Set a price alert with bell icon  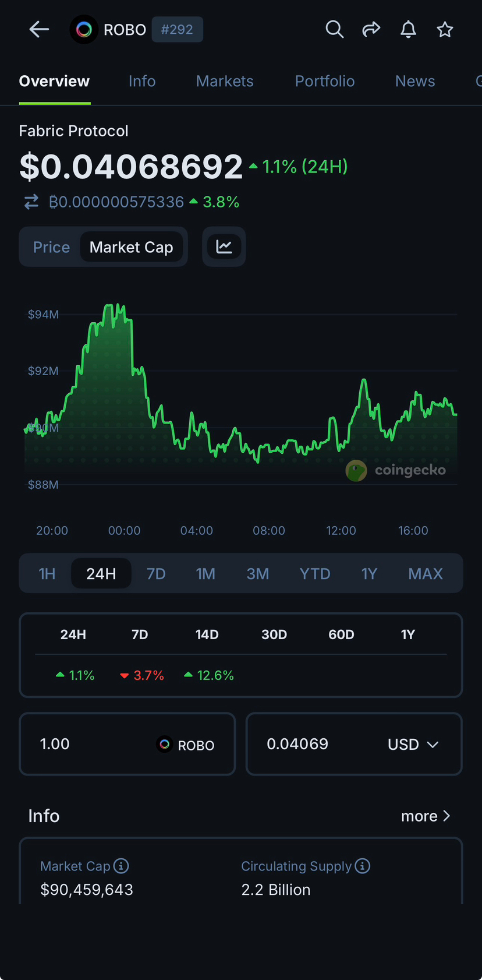click(409, 29)
